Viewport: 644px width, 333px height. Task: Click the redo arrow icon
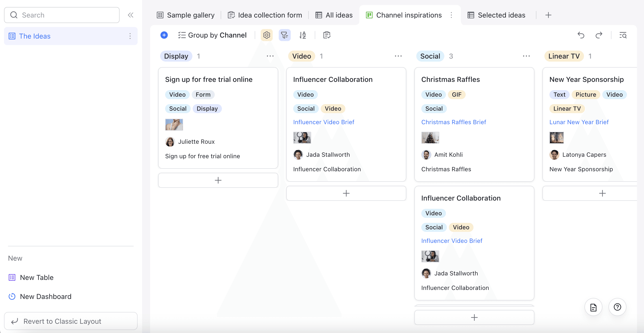[x=599, y=35]
